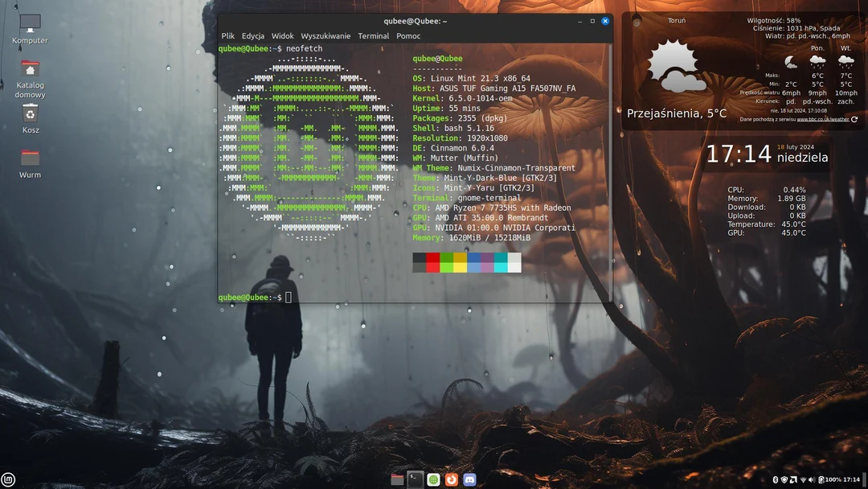Viewport: 868px width, 489px height.
Task: Open the Mint menu in the corner
Action: (10, 479)
